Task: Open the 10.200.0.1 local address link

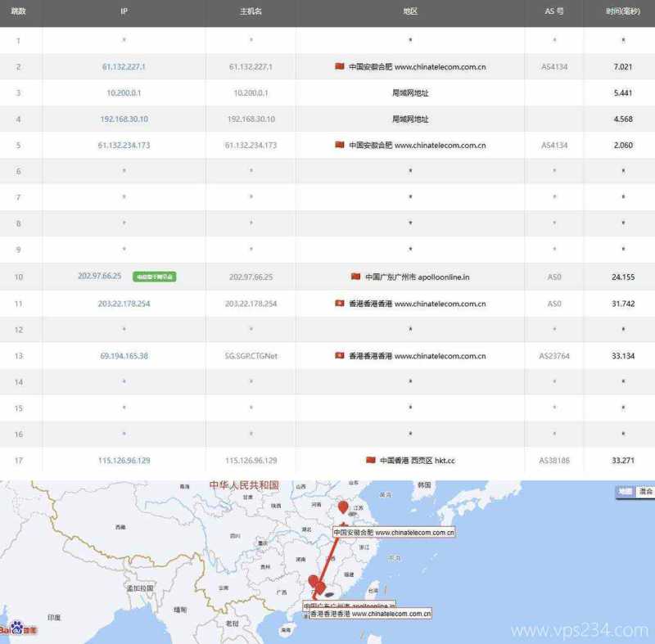Action: (x=124, y=92)
